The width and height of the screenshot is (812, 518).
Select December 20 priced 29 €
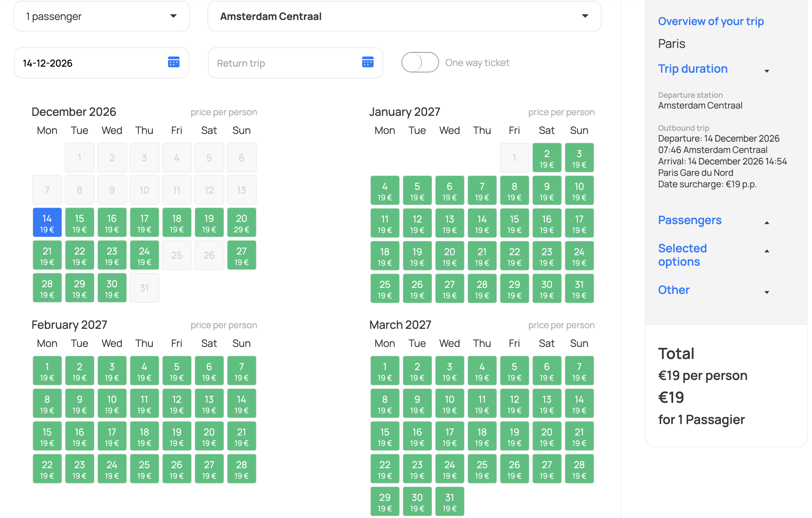click(241, 222)
